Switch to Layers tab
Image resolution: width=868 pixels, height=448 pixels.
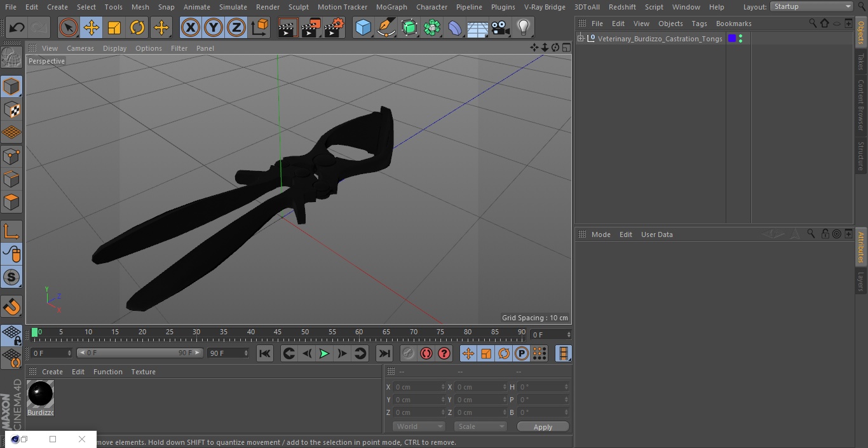[x=861, y=281]
